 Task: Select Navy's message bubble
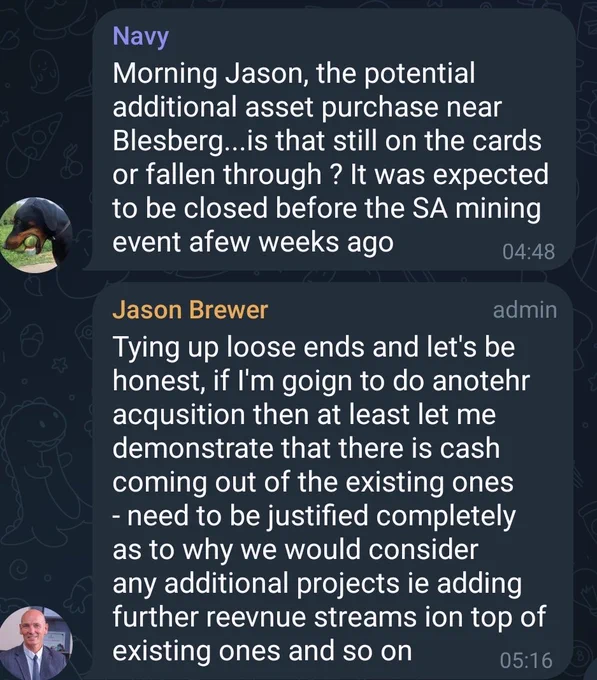(332, 140)
